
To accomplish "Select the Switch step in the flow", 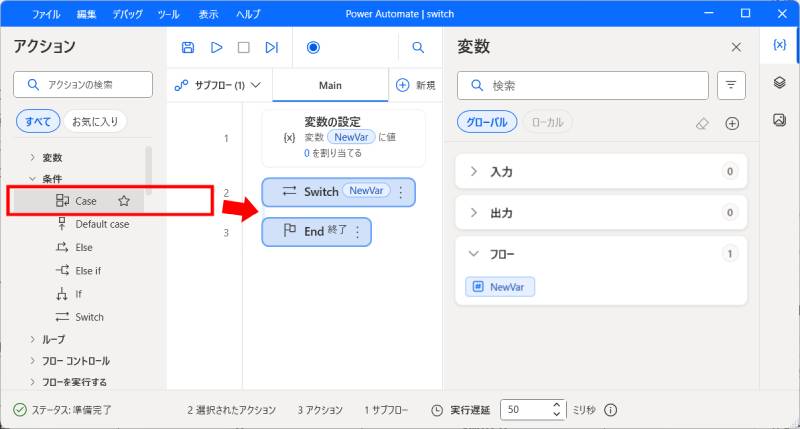I will [x=338, y=192].
